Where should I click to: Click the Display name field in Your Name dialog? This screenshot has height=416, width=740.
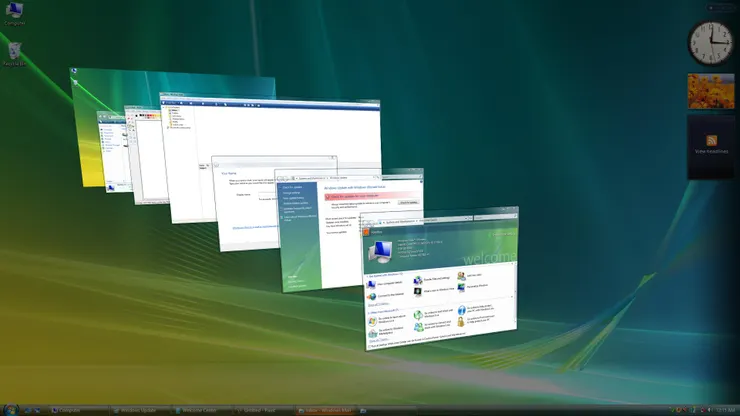267,194
